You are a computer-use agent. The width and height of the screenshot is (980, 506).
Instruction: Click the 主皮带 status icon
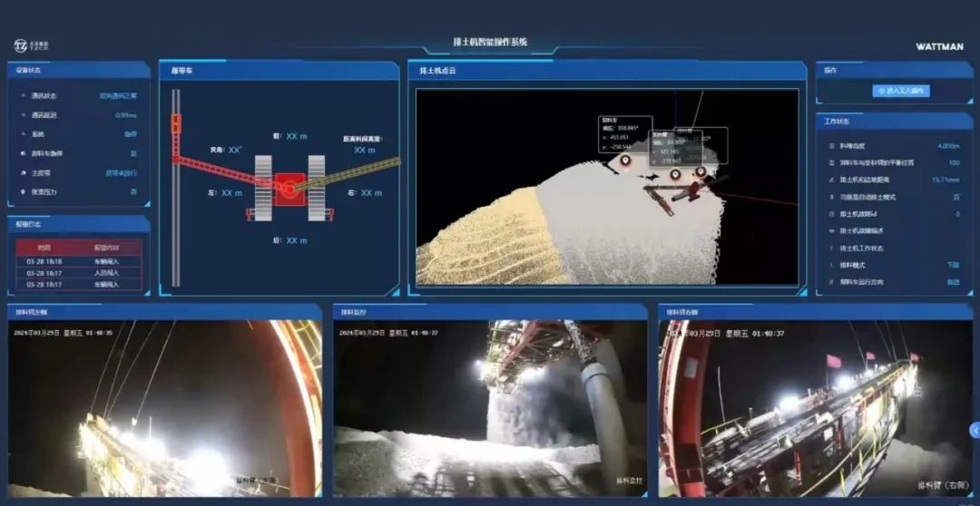click(22, 172)
